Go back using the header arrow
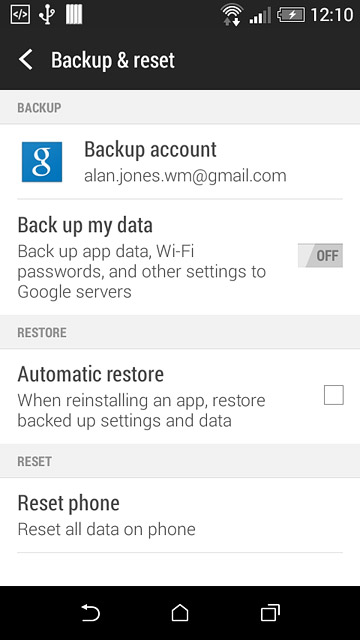 pyautogui.click(x=25, y=60)
